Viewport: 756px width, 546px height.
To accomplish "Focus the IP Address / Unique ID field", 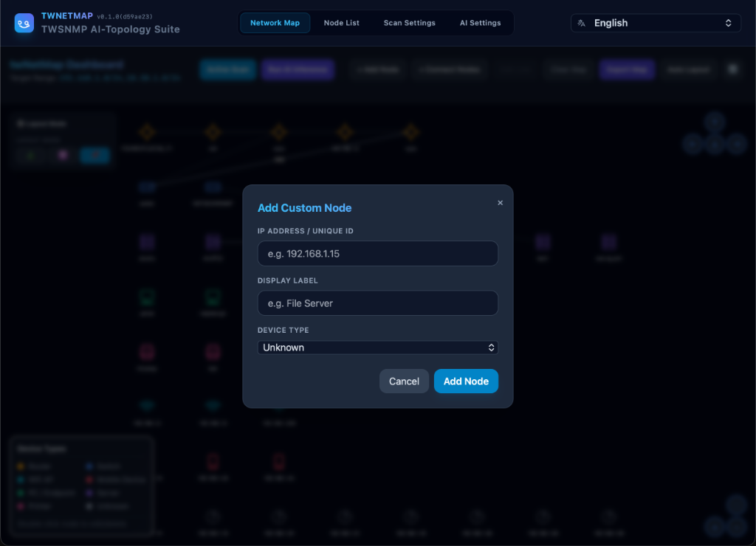I will click(377, 254).
